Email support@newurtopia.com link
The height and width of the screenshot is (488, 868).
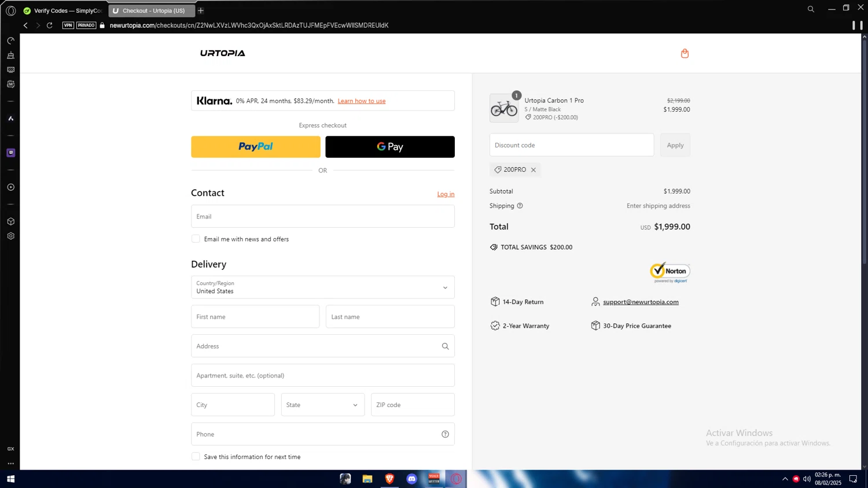641,302
